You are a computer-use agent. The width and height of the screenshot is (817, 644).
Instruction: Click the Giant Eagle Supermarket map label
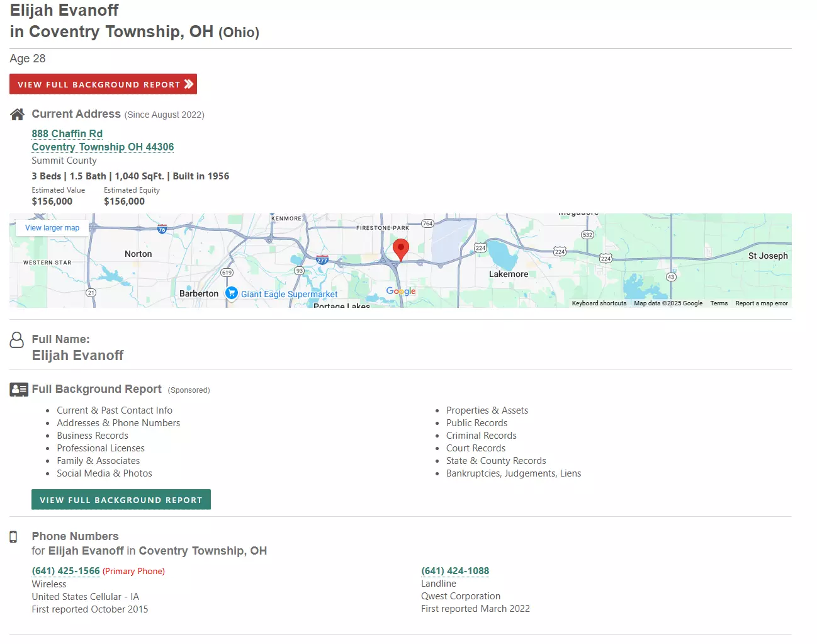pos(290,294)
